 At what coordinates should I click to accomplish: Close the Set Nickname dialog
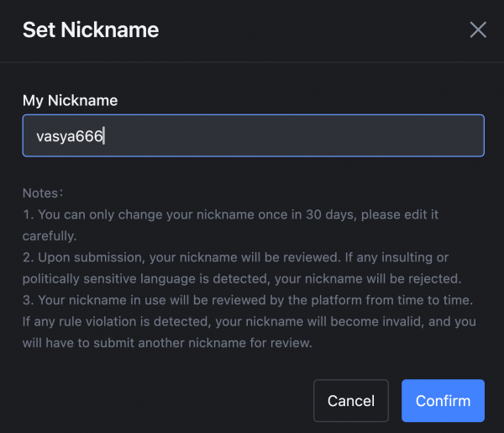(x=478, y=30)
